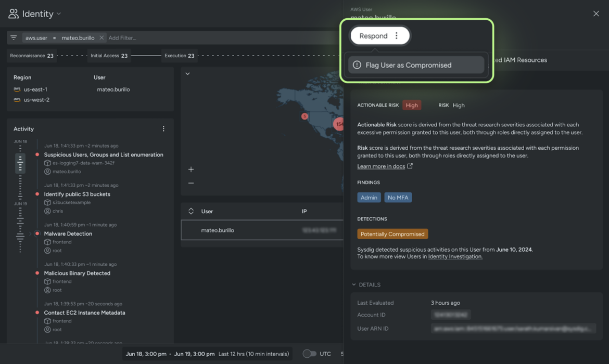The width and height of the screenshot is (609, 364).
Task: Click the blurred User ARN ID value
Action: (x=513, y=328)
